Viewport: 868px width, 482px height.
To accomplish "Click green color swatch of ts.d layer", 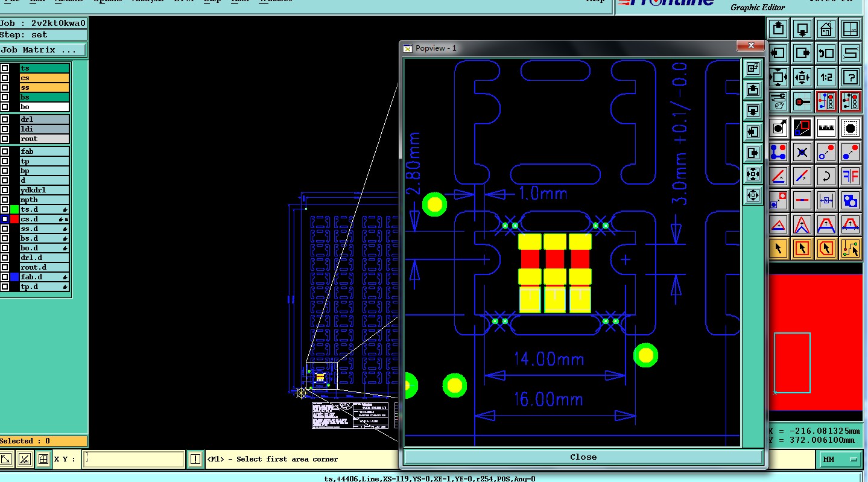I will (14, 209).
